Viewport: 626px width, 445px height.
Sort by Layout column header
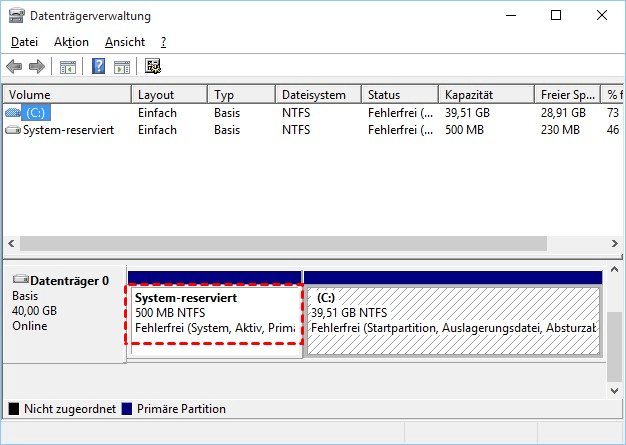pos(169,95)
